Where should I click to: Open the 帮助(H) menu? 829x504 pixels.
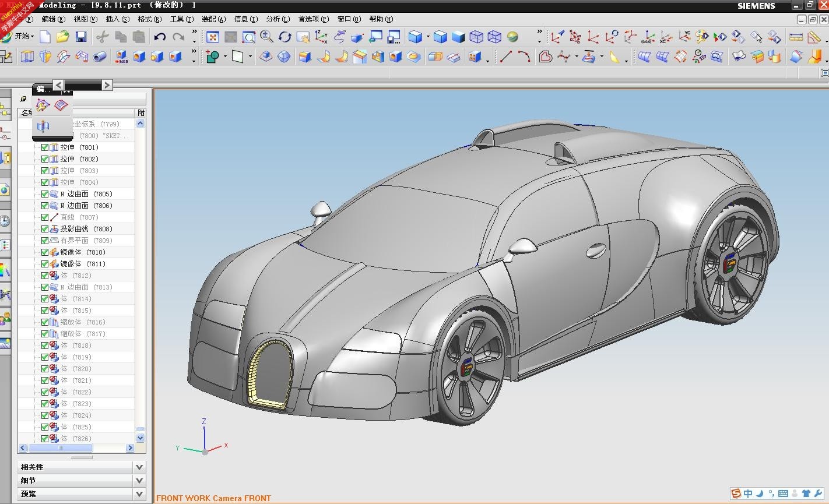point(381,19)
